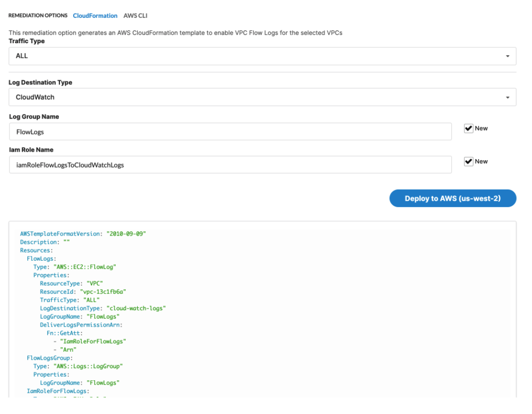532x414 pixels.
Task: Click the TrafficType "ALL" line in the template
Action: click(x=69, y=300)
